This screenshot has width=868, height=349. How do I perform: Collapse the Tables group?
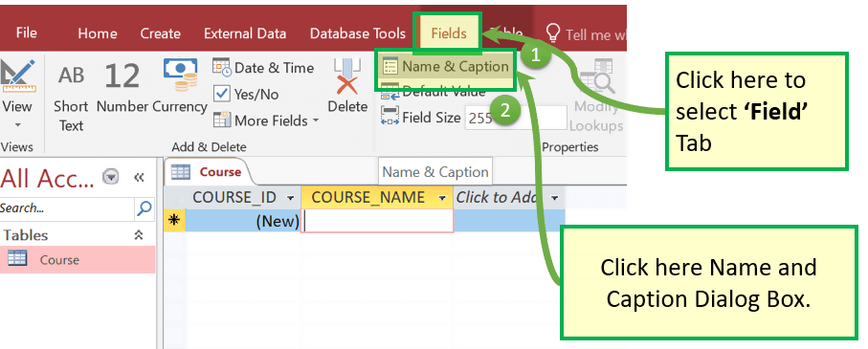point(139,235)
